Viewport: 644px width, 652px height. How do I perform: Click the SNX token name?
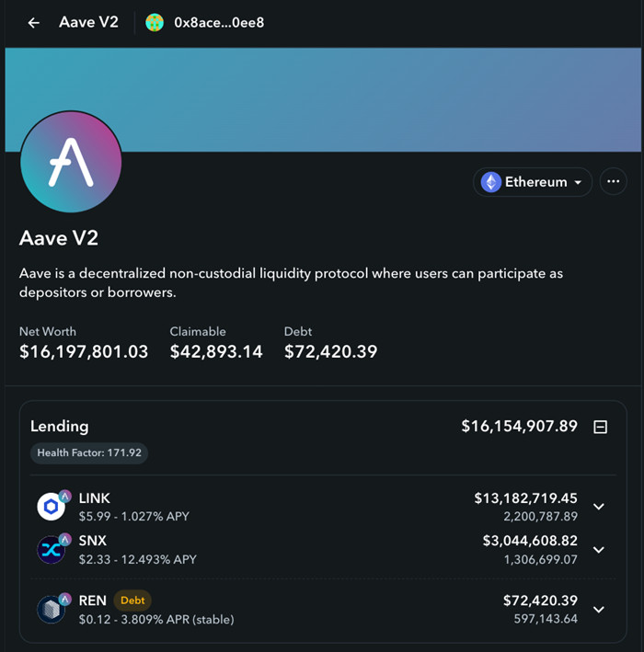pyautogui.click(x=93, y=541)
